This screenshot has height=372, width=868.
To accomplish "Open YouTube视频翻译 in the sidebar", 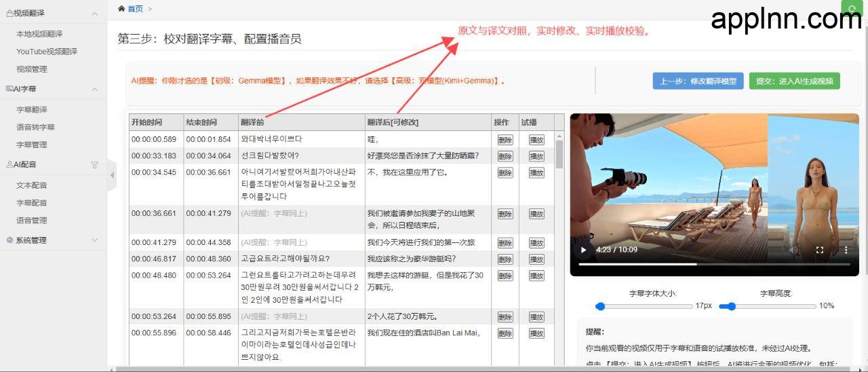I will [x=47, y=52].
